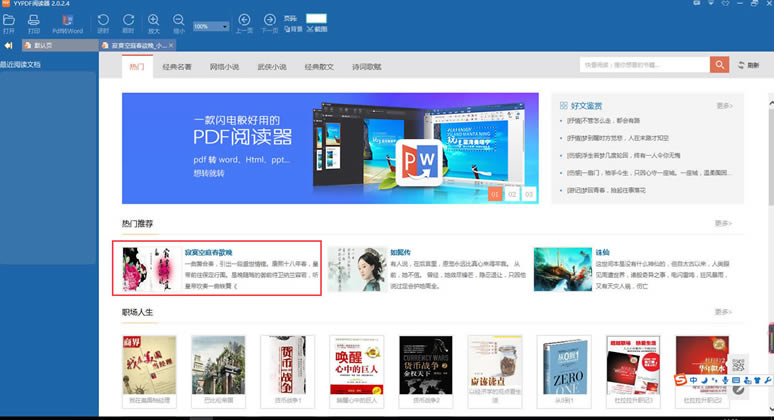Open the ZERO book cover thumbnail
This screenshot has height=420, width=774.
tap(564, 366)
